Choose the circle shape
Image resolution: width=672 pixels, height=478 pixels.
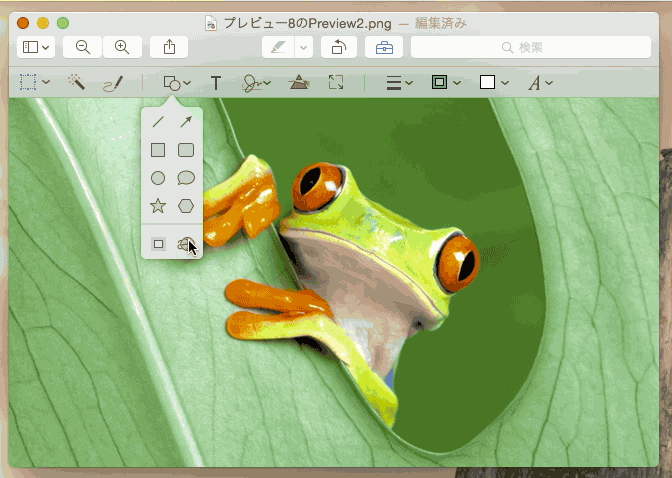pos(158,178)
